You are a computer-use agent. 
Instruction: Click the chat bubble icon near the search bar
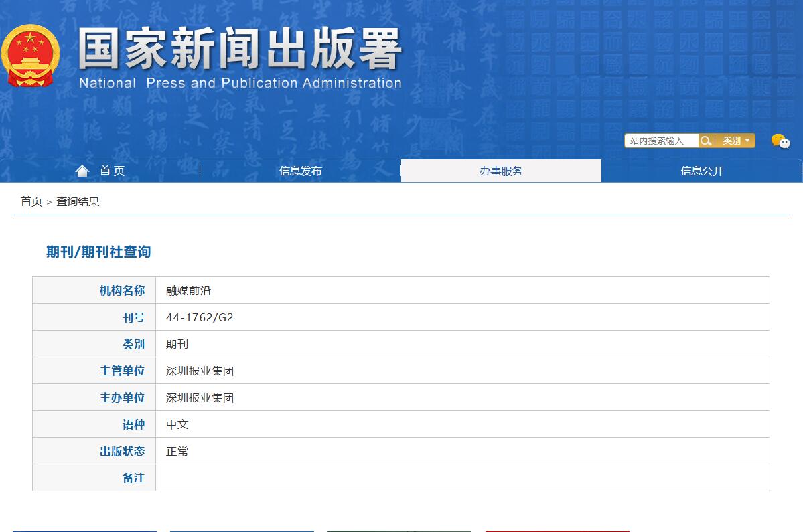coord(780,141)
